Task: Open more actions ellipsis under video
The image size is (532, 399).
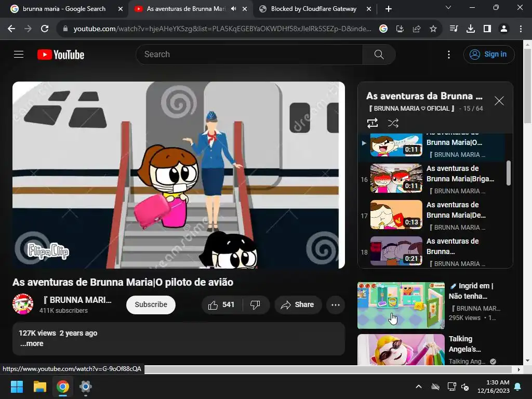Action: (x=335, y=304)
